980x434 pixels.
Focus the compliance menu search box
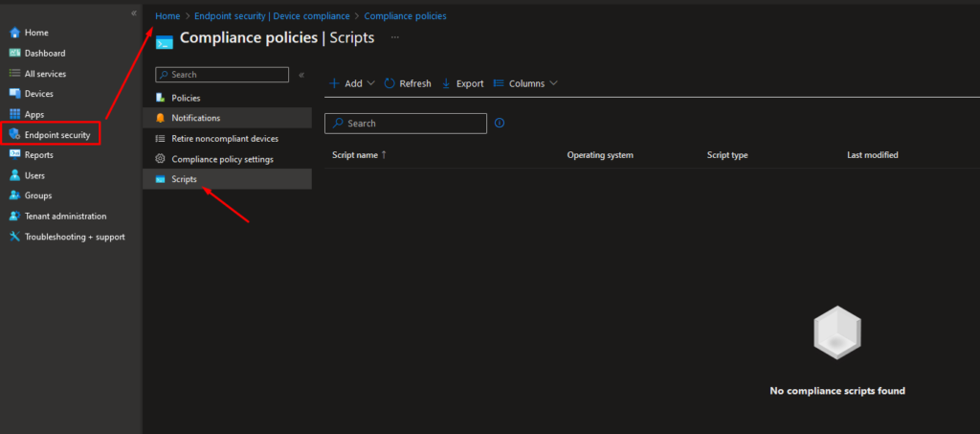coord(222,75)
